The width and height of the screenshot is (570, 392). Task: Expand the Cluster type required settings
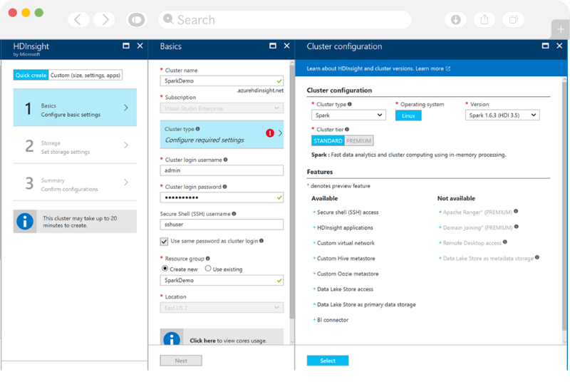222,135
